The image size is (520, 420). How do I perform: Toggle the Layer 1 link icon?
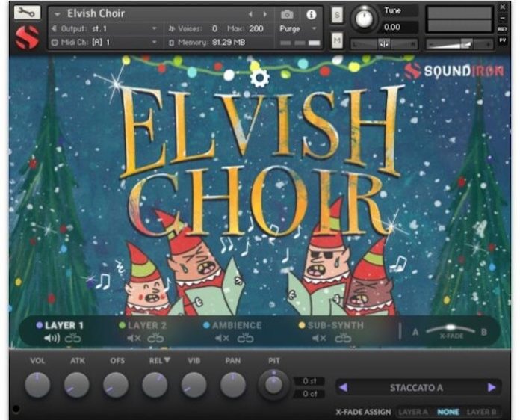72,338
